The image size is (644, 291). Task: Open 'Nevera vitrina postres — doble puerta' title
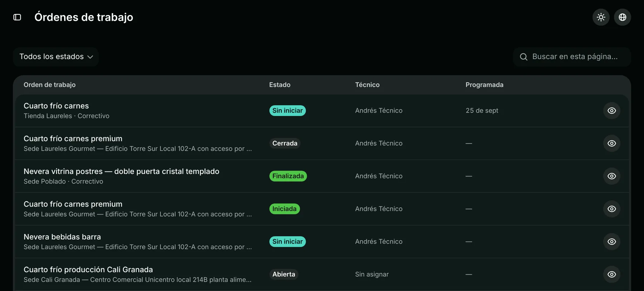tap(121, 171)
